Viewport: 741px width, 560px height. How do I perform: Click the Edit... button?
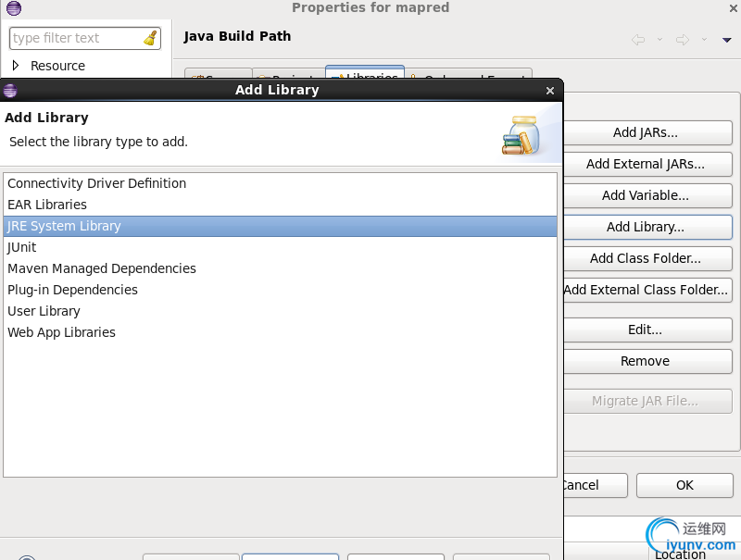click(x=647, y=330)
